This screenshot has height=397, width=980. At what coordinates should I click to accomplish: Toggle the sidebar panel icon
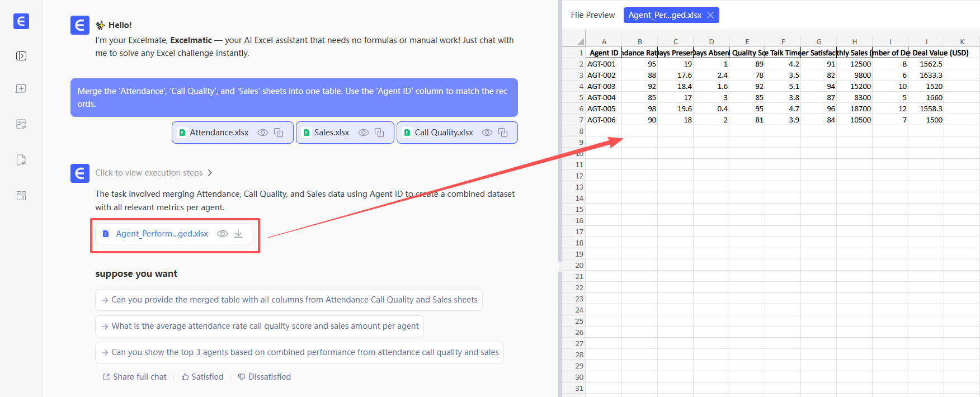coord(21,56)
